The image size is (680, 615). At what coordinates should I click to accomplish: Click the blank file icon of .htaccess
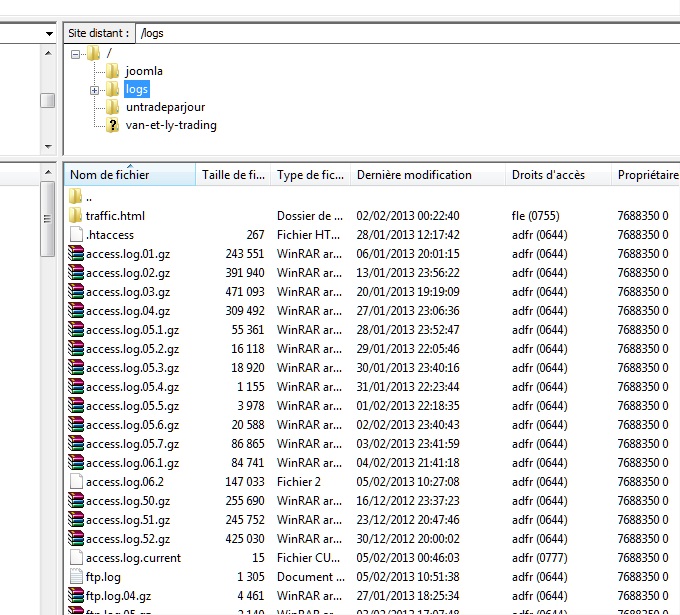coord(77,235)
